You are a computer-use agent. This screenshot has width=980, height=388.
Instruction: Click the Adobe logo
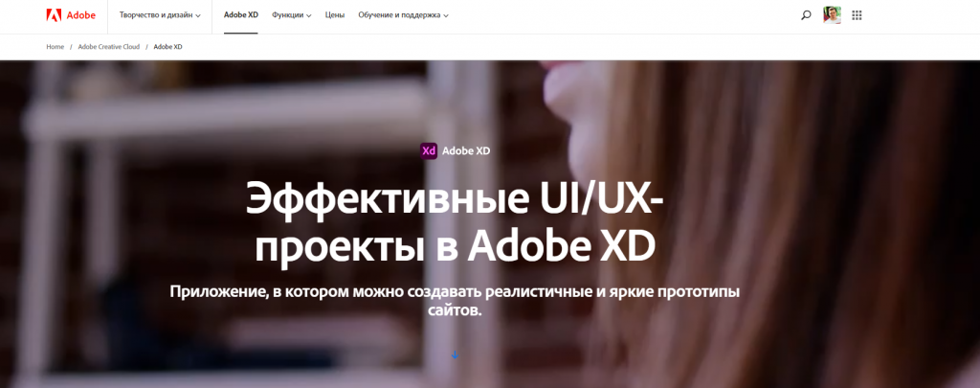[x=71, y=15]
